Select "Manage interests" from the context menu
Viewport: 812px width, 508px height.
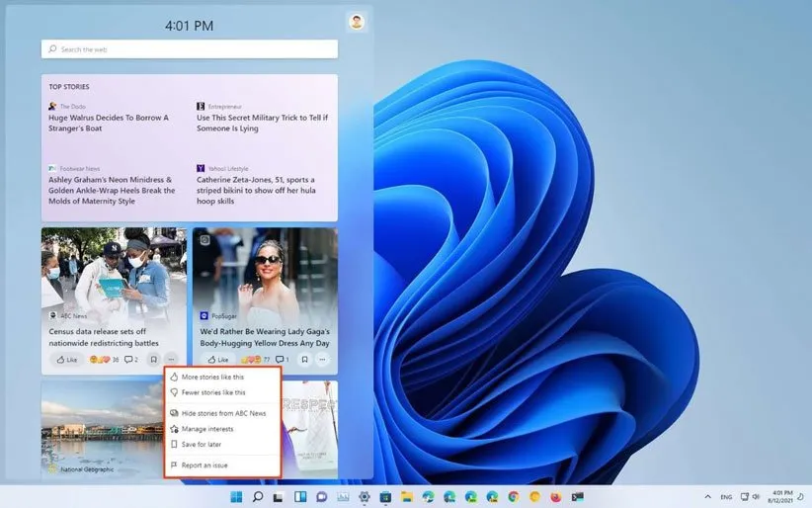(207, 429)
